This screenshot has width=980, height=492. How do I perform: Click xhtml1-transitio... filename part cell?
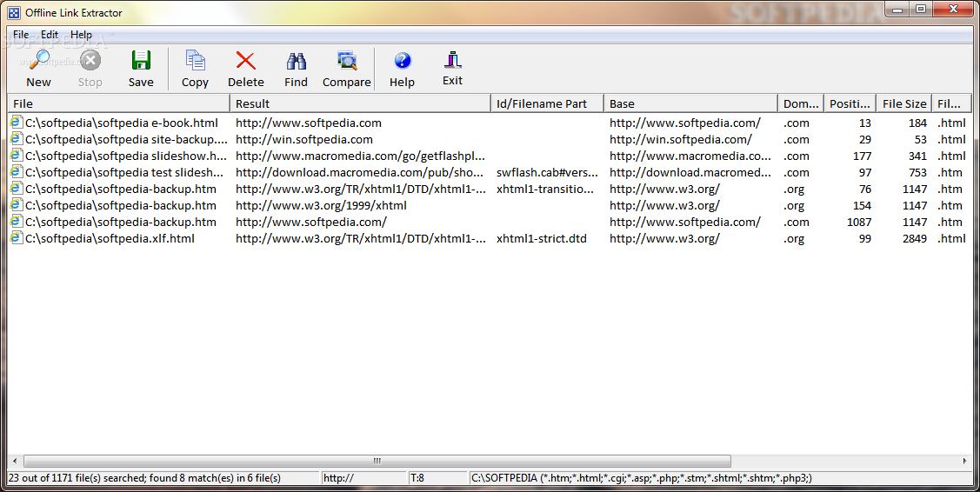(545, 189)
